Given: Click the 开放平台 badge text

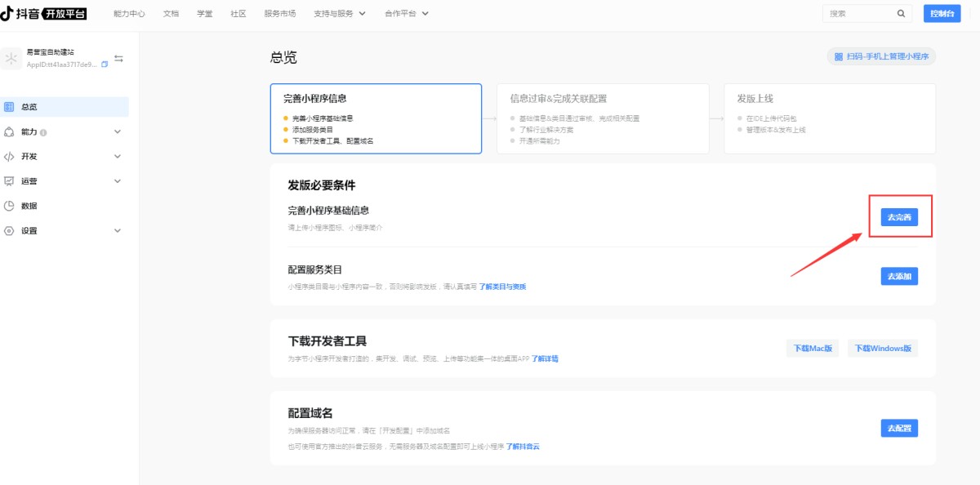Looking at the screenshot, I should 66,13.
